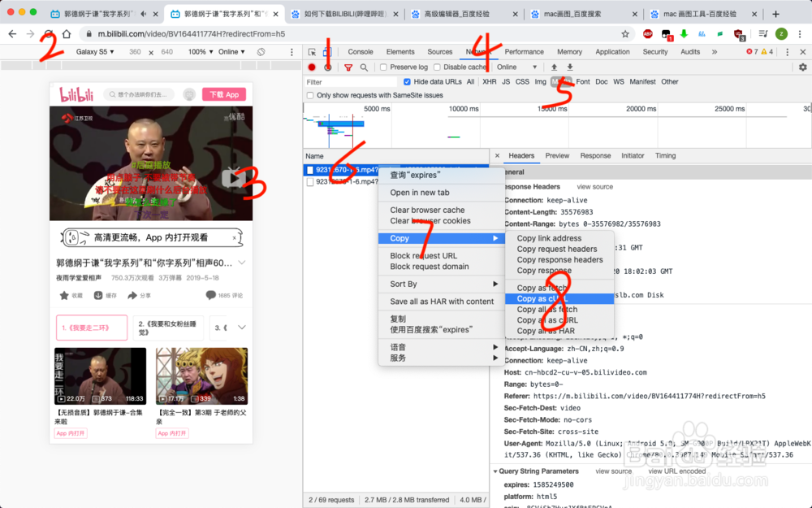This screenshot has height=508, width=812.
Task: Click view source next to Response Headers
Action: point(595,187)
